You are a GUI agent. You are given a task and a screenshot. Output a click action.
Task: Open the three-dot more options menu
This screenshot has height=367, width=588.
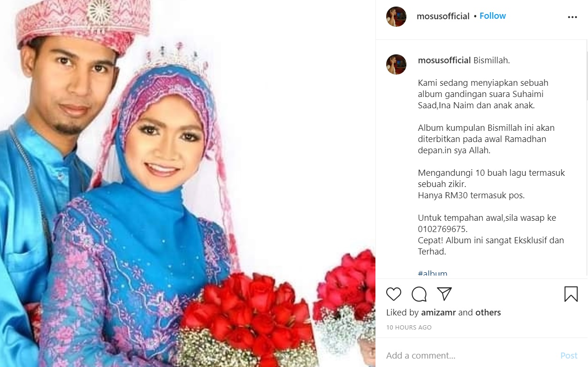click(x=573, y=17)
